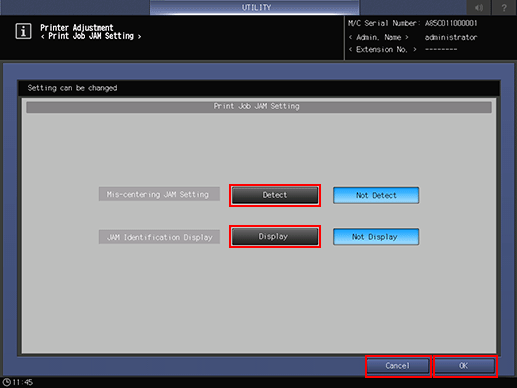Switch to the UTILITY tab
The image size is (517, 388).
pos(255,7)
